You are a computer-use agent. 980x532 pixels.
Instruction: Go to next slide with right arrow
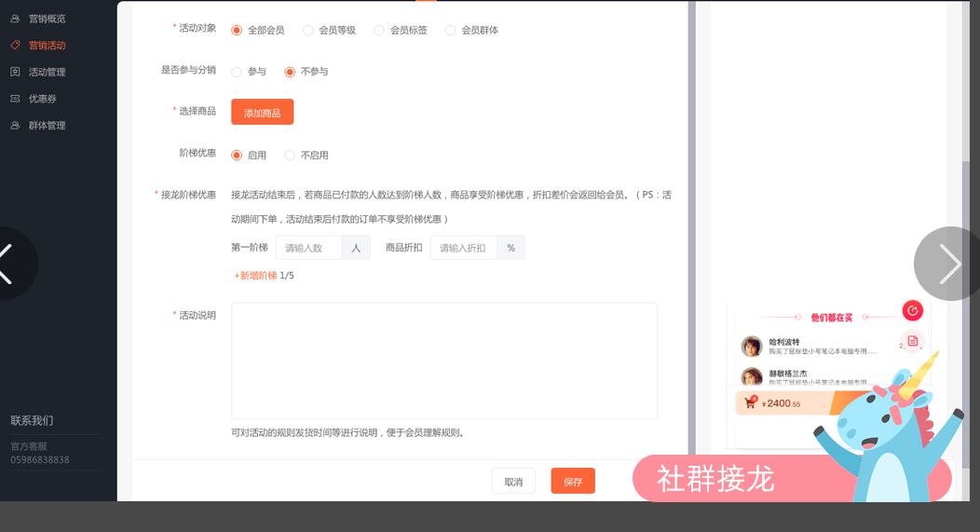(948, 264)
